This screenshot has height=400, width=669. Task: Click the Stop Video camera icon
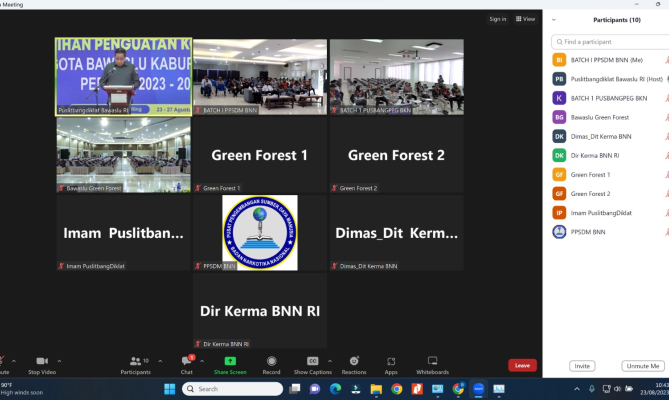point(42,361)
